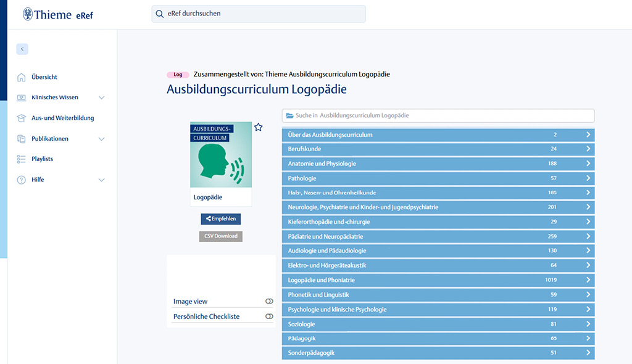Open Klinisches Wissen menu item
Screen dimensions: 632x364
tap(55, 97)
